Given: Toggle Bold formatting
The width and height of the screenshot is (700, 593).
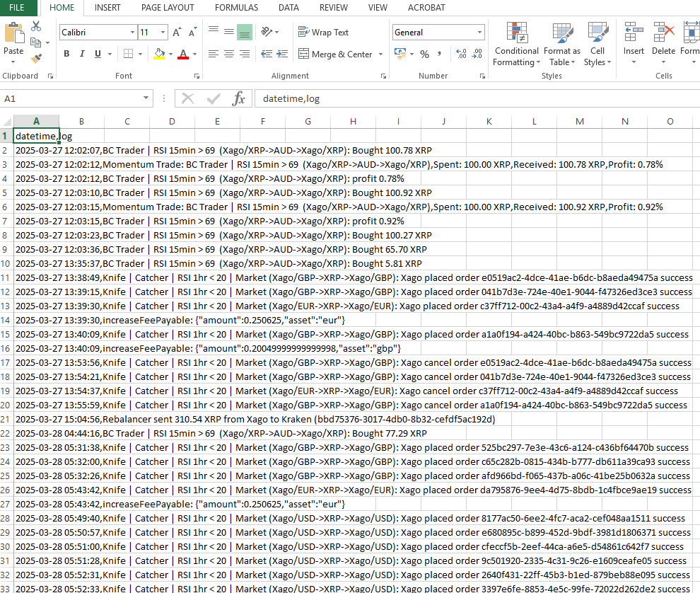Looking at the screenshot, I should [x=66, y=54].
